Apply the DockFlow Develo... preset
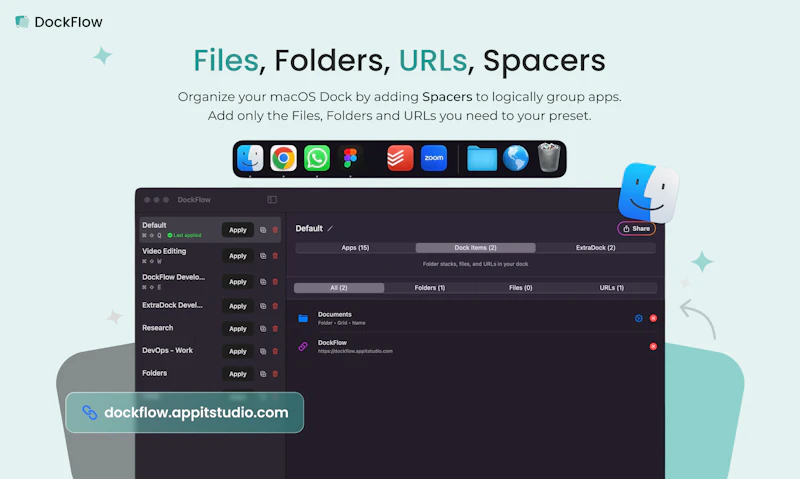Image resolution: width=800 pixels, height=479 pixels. click(x=238, y=282)
